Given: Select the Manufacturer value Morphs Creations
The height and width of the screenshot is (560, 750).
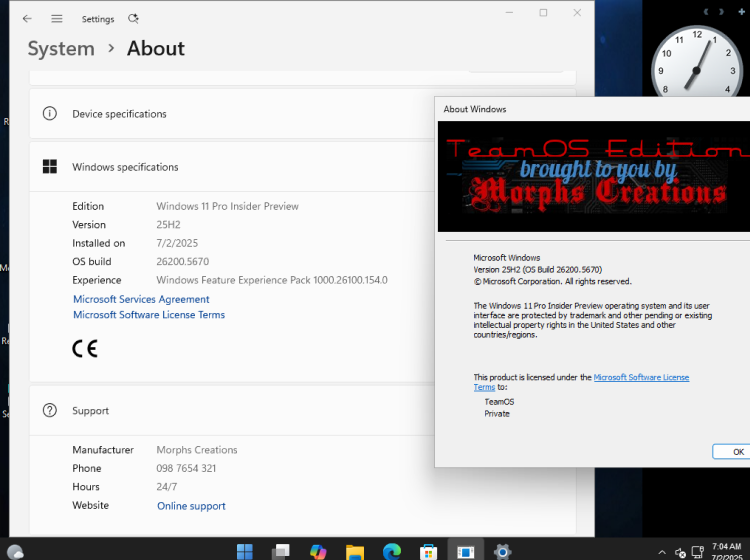Looking at the screenshot, I should pos(197,450).
